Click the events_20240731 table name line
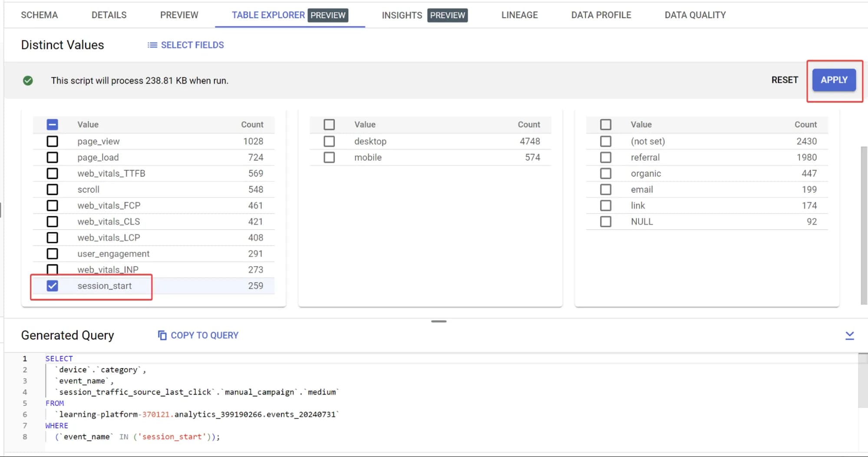868x457 pixels. click(197, 414)
